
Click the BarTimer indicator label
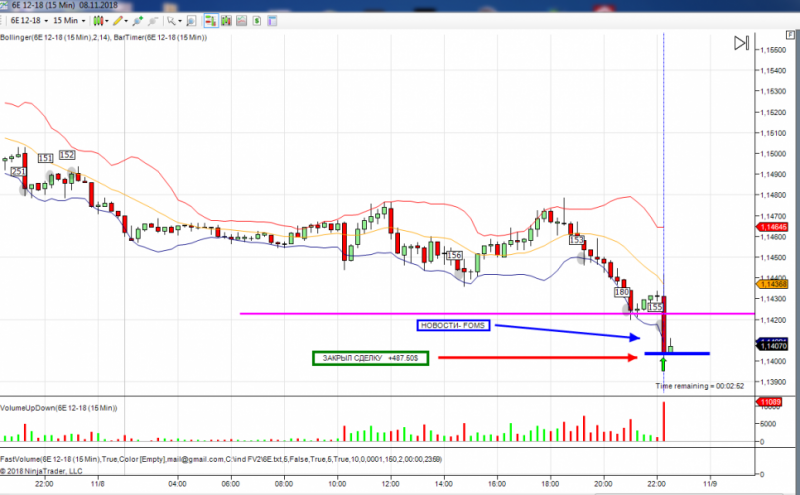click(x=160, y=37)
